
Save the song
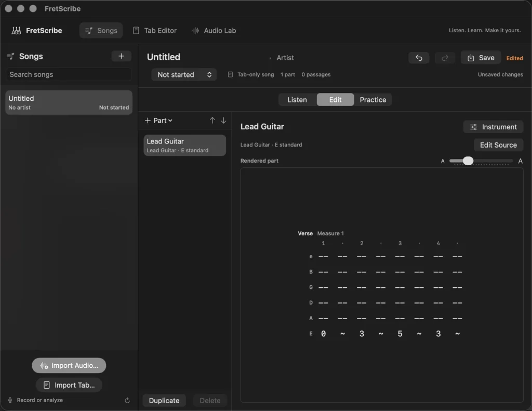pos(481,58)
